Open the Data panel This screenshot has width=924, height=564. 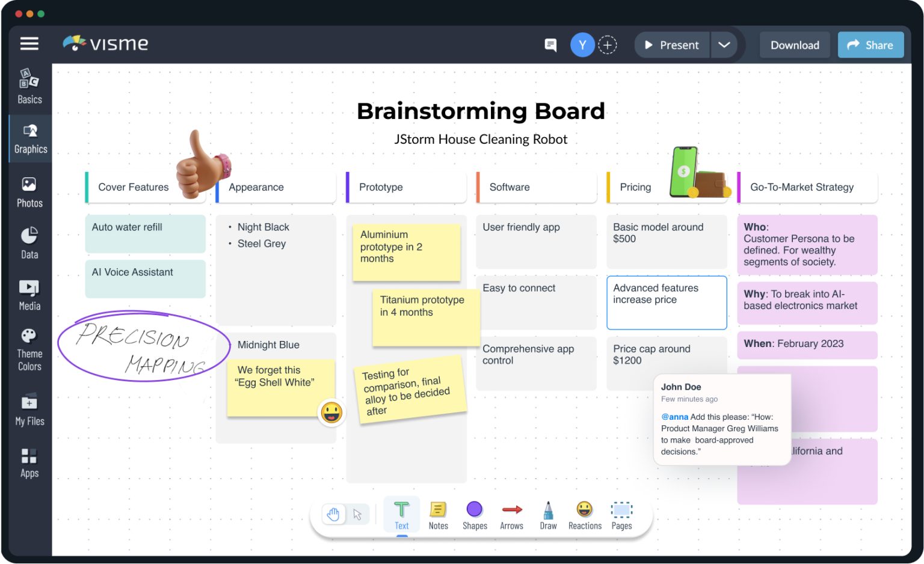[29, 242]
